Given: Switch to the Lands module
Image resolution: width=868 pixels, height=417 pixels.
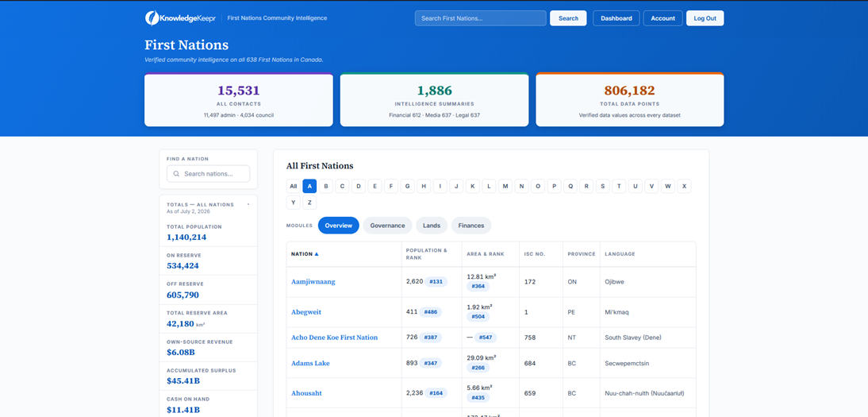Looking at the screenshot, I should 432,226.
